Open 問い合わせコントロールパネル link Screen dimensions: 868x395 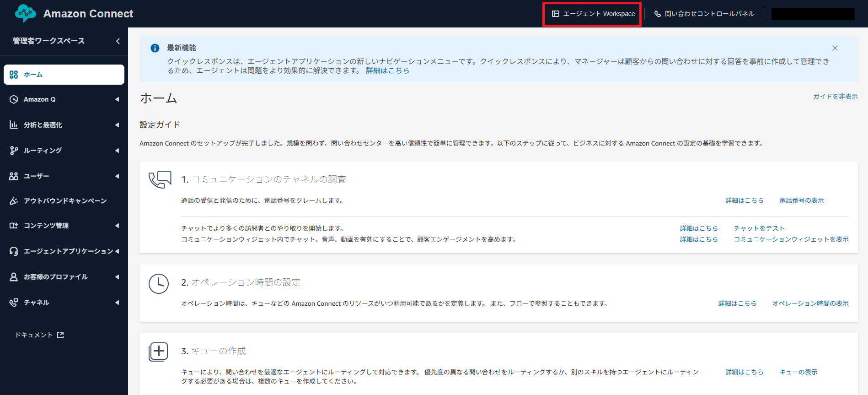click(704, 14)
